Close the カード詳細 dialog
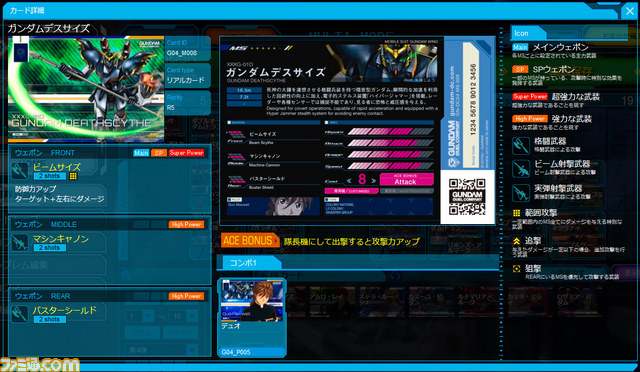Screen dimensions: 640x372 click(630, 11)
